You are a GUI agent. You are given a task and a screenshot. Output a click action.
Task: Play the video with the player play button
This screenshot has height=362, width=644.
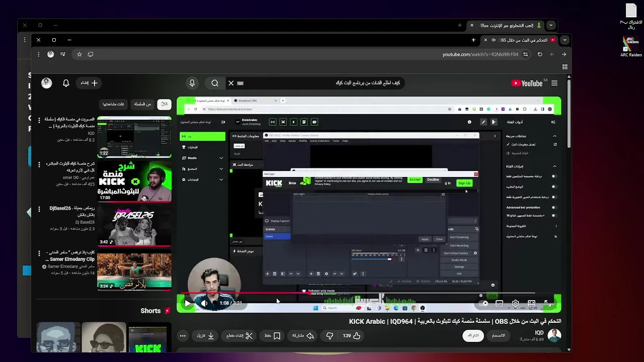tap(188, 303)
